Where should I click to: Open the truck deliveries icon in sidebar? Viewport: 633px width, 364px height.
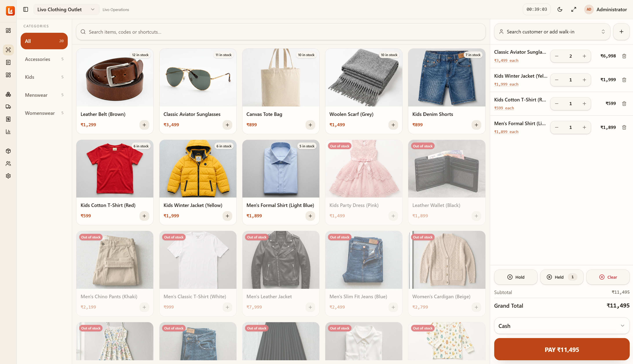pyautogui.click(x=8, y=107)
